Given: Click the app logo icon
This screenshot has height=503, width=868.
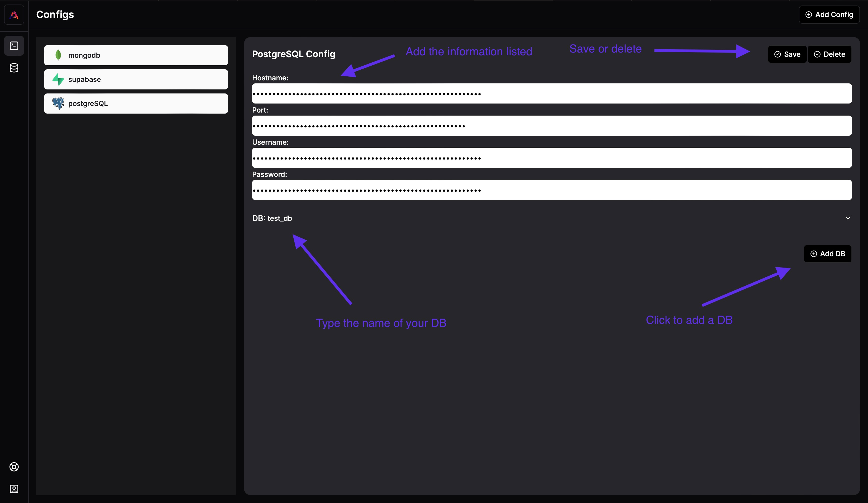Looking at the screenshot, I should (14, 15).
